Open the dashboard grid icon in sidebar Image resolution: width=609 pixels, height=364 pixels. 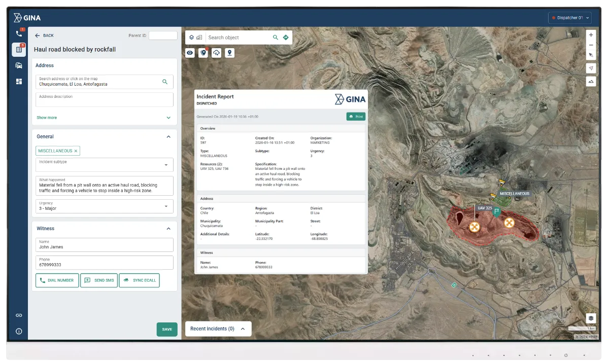[x=19, y=81]
